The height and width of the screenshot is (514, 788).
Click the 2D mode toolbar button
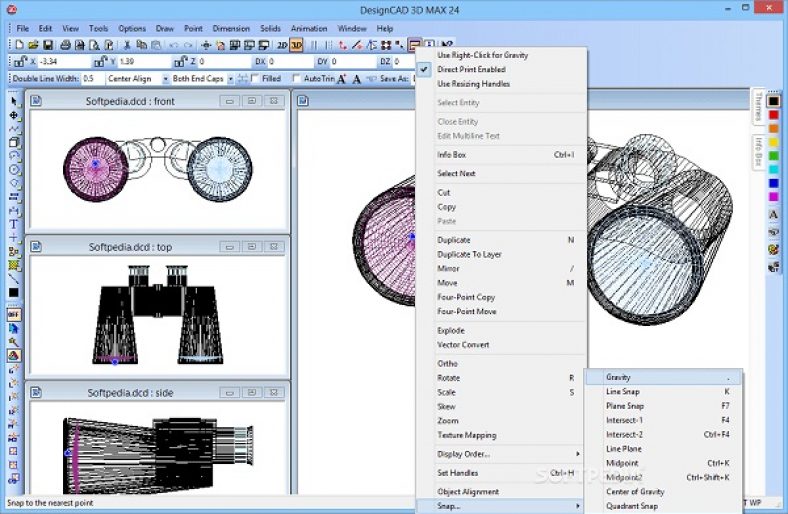[x=282, y=45]
